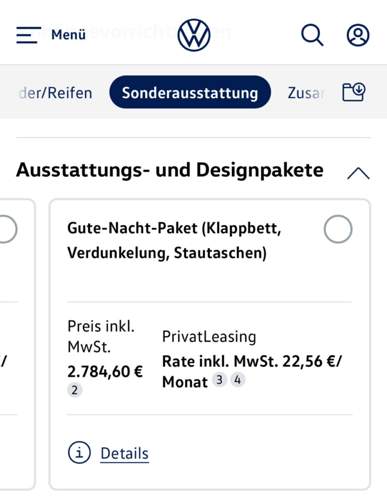Click the info icon beside Details
The width and height of the screenshot is (387, 500).
click(79, 453)
